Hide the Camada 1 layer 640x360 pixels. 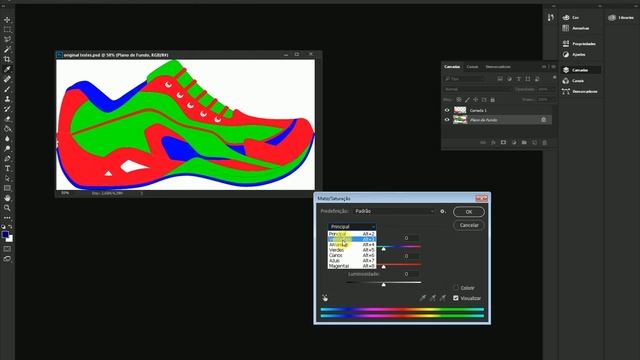click(447, 110)
